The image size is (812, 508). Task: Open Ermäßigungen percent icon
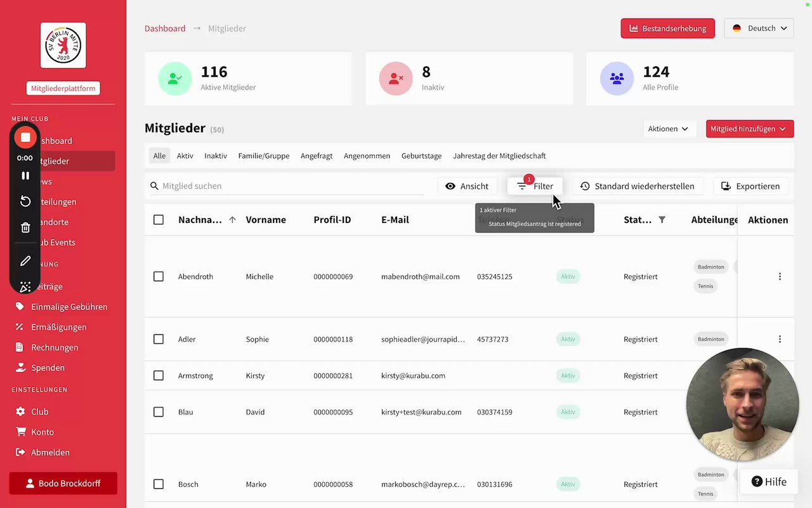tap(20, 327)
